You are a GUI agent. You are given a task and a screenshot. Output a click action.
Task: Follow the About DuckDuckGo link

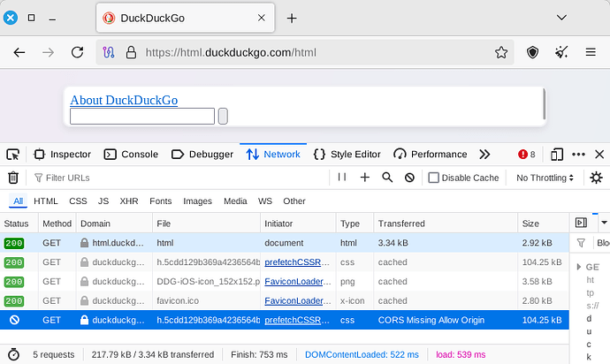tap(124, 100)
